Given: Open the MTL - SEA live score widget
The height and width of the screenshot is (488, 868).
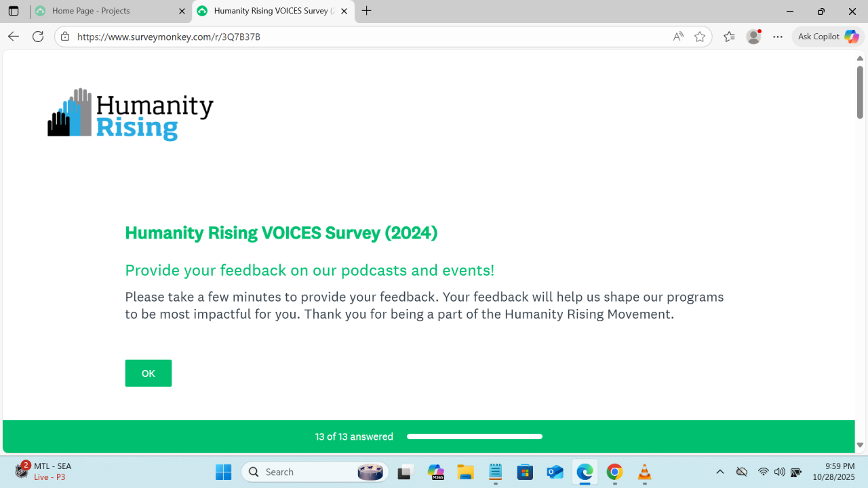Looking at the screenshot, I should pyautogui.click(x=45, y=471).
